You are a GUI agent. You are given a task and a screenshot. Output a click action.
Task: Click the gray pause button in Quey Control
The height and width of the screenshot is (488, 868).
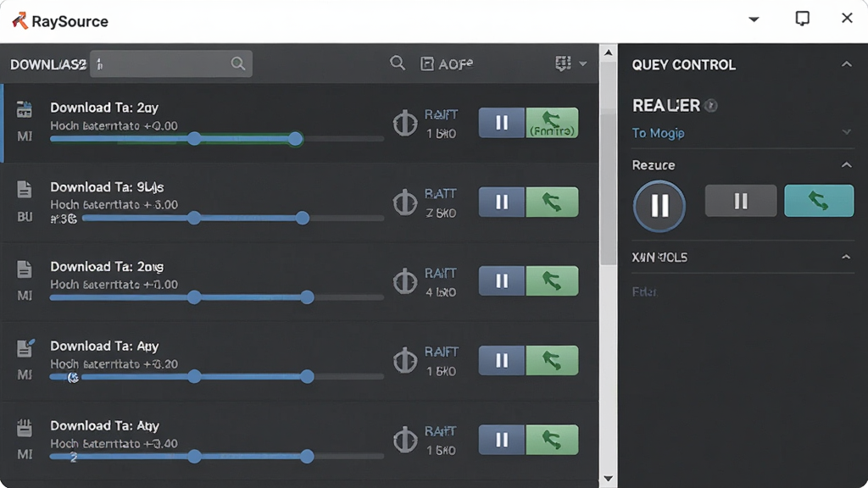point(741,201)
